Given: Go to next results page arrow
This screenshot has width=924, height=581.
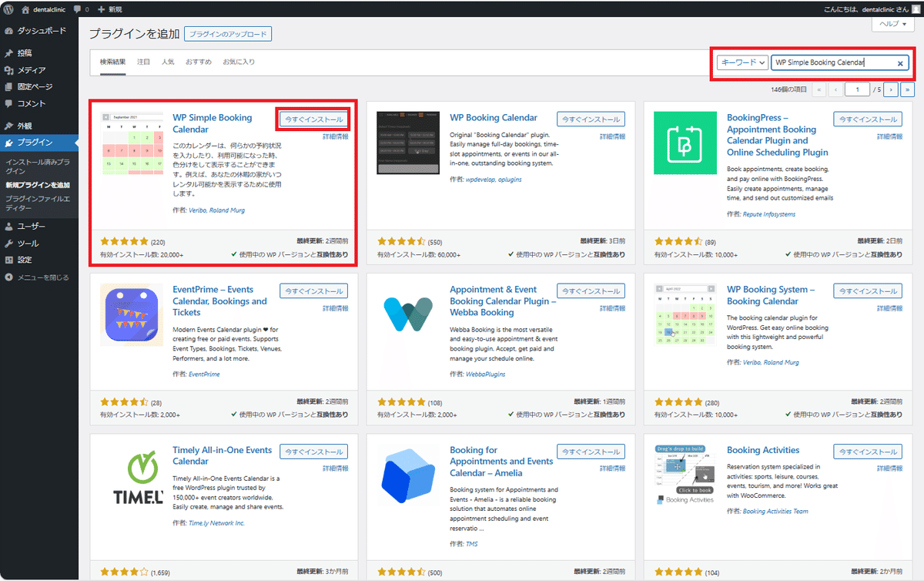Looking at the screenshot, I should [891, 89].
